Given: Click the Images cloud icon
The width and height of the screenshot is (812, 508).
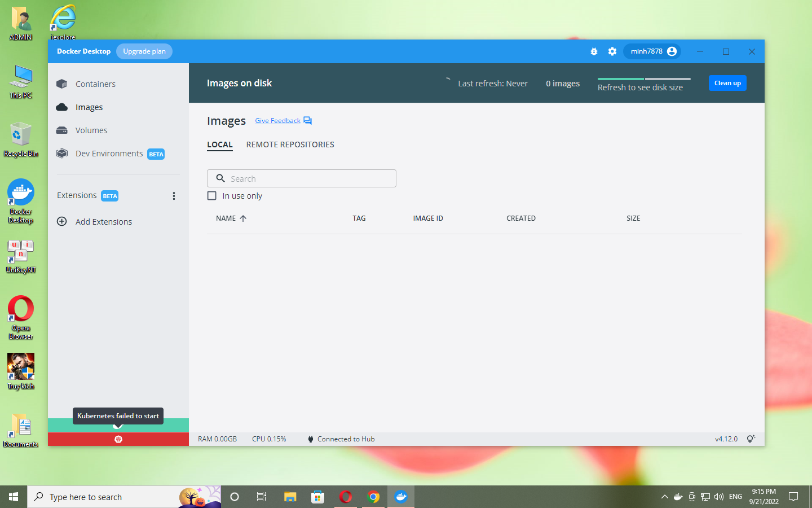Looking at the screenshot, I should point(62,107).
